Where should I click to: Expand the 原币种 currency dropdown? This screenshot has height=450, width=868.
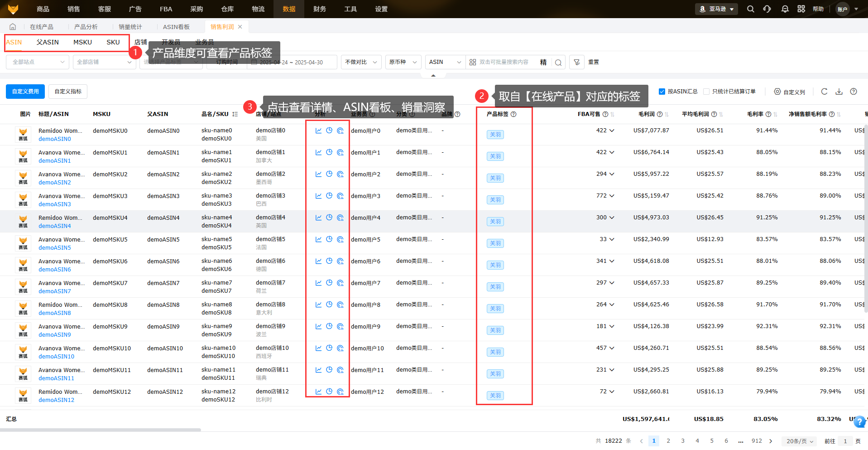point(403,62)
